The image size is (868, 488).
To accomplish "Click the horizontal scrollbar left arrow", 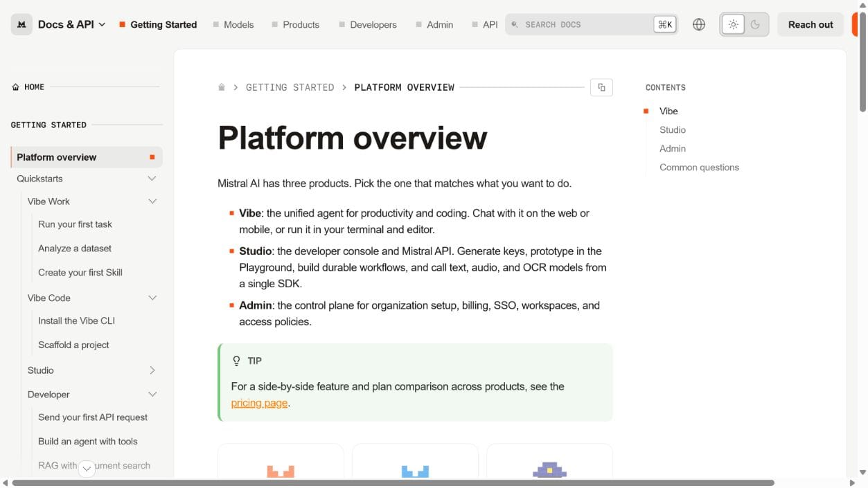I will (x=6, y=482).
